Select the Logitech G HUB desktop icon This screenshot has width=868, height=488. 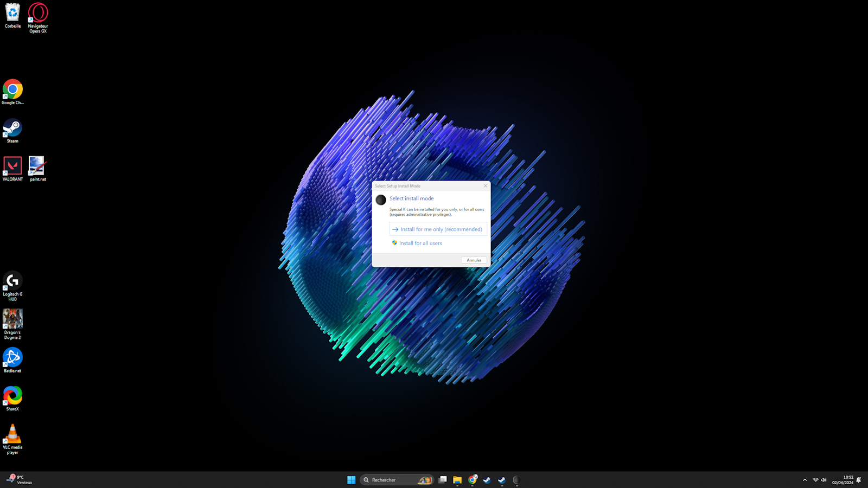pos(12,285)
